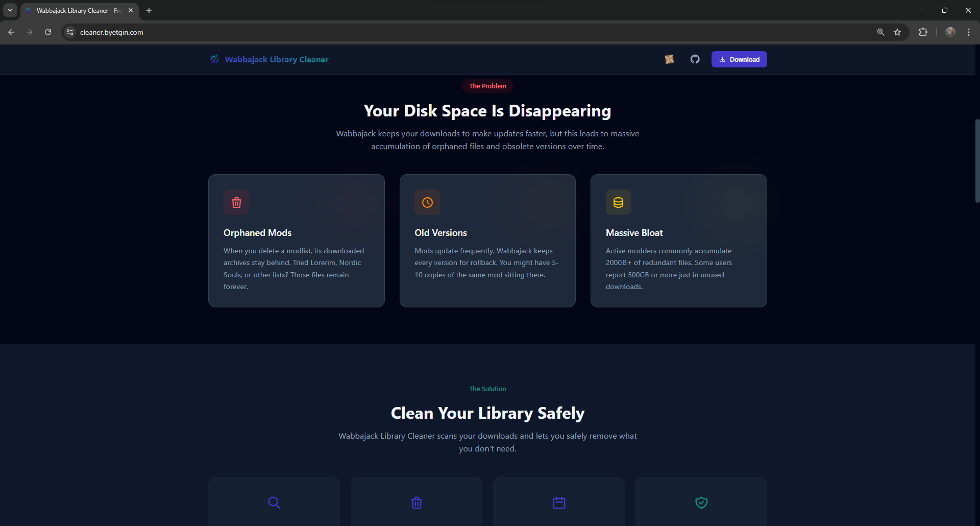Open the Chrome three-dot menu

[x=968, y=32]
